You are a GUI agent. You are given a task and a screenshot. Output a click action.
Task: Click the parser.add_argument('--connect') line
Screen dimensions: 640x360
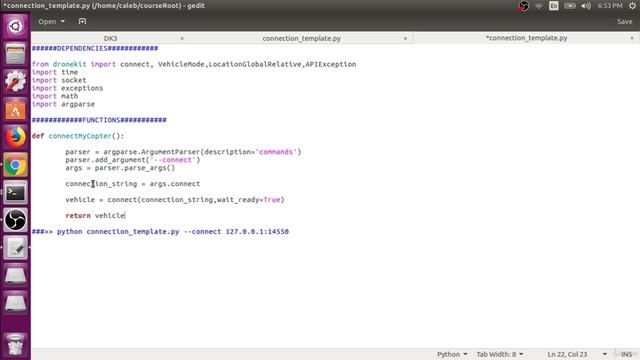point(133,160)
